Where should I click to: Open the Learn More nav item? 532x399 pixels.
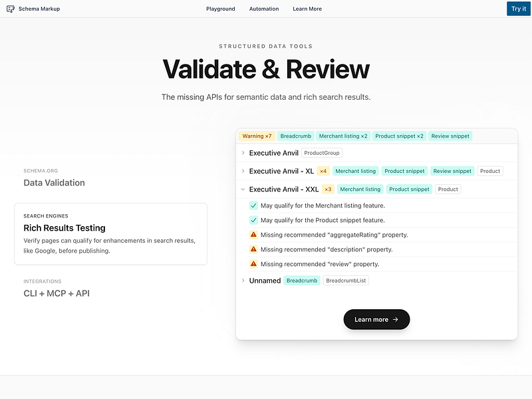pyautogui.click(x=307, y=9)
